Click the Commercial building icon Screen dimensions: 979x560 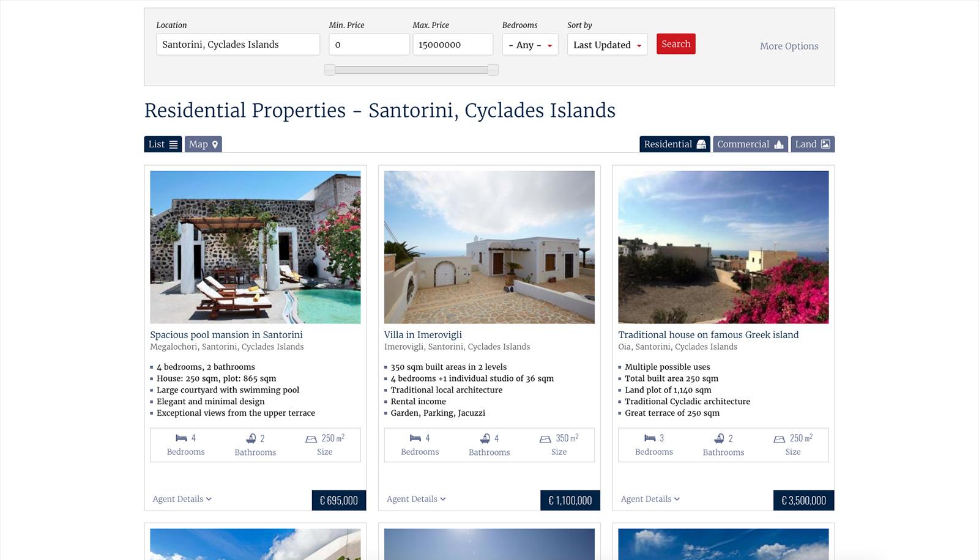point(779,144)
